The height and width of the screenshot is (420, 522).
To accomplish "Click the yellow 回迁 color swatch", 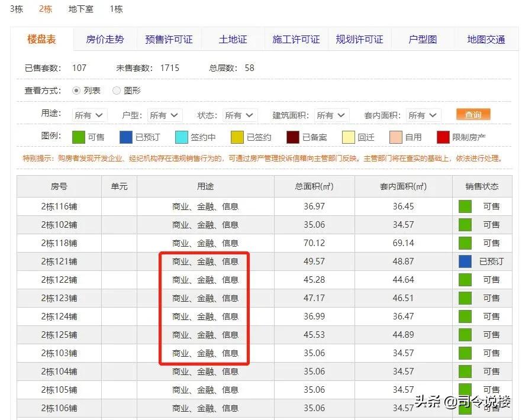I will [347, 137].
